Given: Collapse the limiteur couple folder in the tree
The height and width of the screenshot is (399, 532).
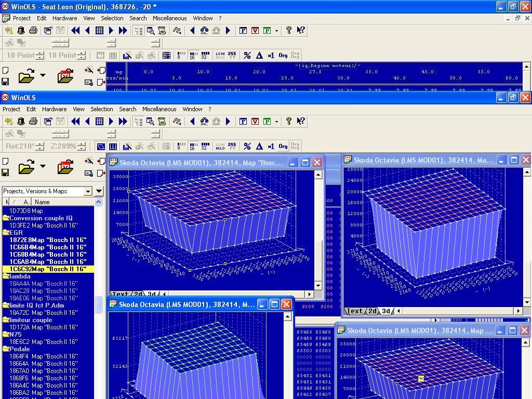Looking at the screenshot, I should (x=6, y=320).
